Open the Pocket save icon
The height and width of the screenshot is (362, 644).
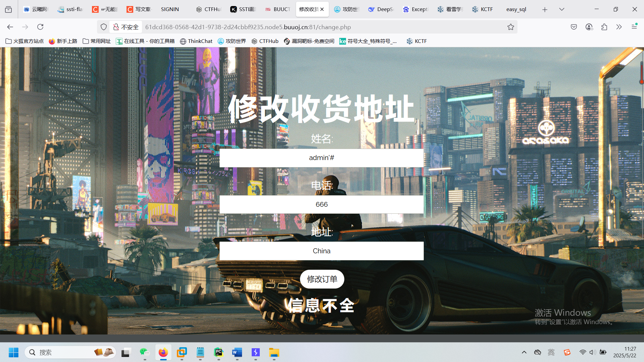574,27
